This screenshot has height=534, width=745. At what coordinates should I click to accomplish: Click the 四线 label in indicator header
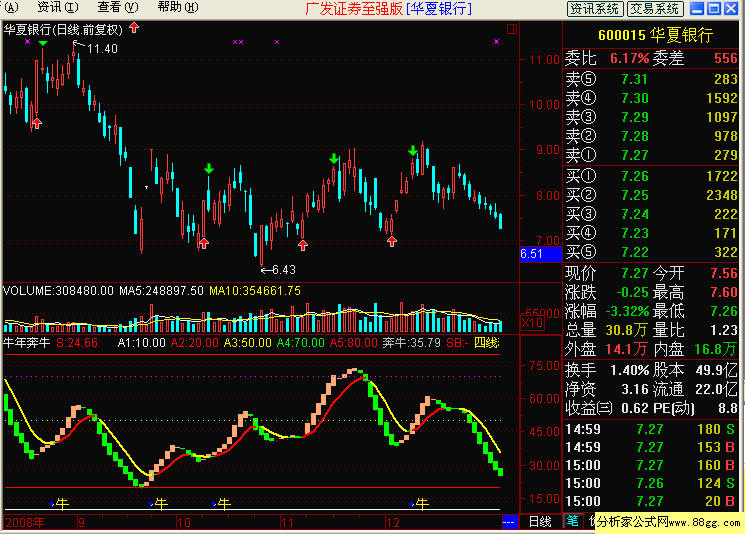point(487,343)
